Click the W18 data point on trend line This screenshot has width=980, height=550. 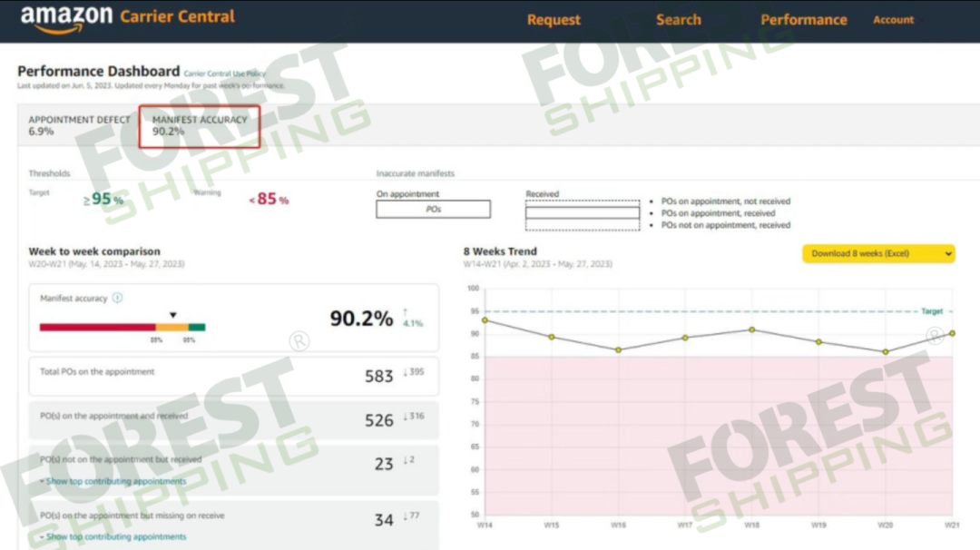[751, 329]
